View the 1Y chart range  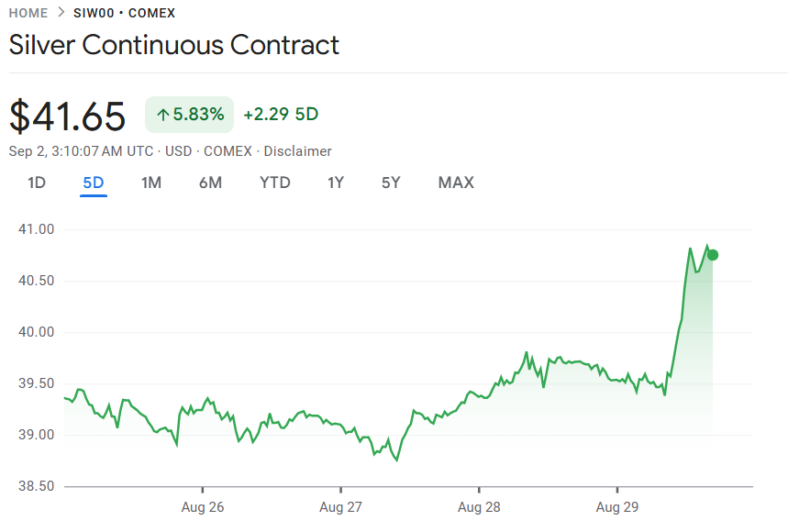(x=336, y=183)
